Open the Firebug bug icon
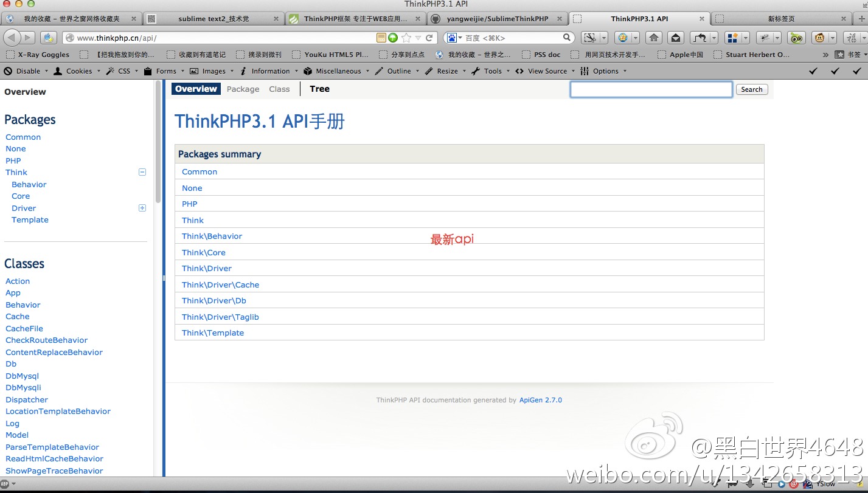 [765, 38]
